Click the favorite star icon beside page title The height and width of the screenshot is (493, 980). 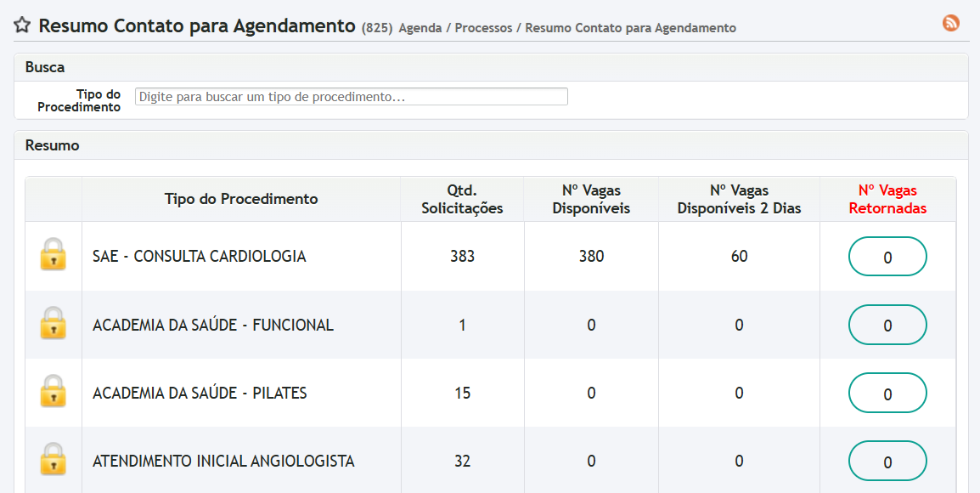[22, 25]
